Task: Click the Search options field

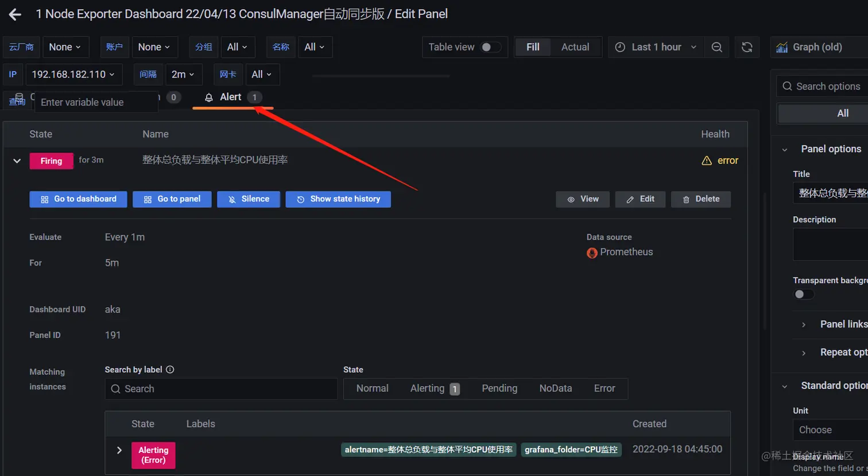Action: 822,86
